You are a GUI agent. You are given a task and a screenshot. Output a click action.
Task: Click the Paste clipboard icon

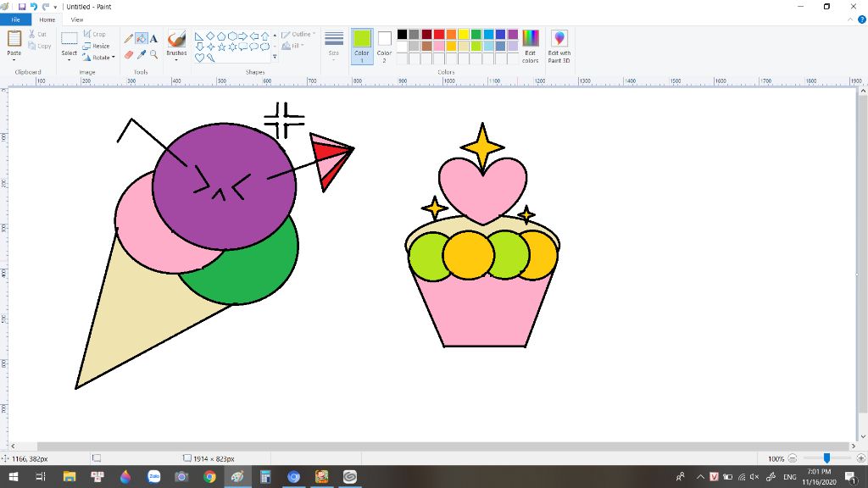(x=14, y=39)
